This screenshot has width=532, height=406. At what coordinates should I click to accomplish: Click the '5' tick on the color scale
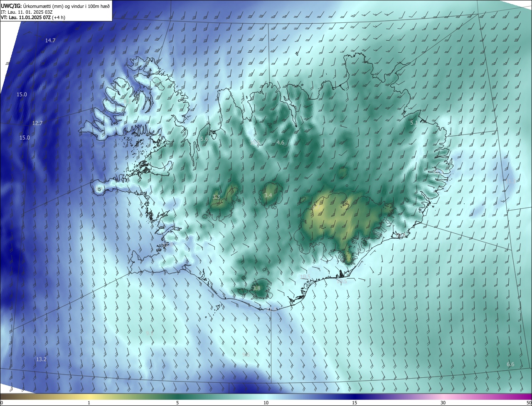tap(177, 403)
